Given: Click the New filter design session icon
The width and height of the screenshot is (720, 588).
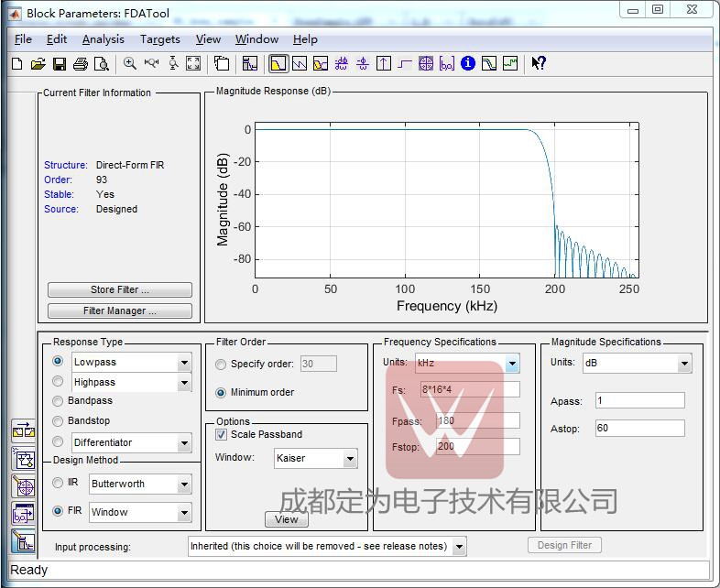Looking at the screenshot, I should pyautogui.click(x=17, y=64).
